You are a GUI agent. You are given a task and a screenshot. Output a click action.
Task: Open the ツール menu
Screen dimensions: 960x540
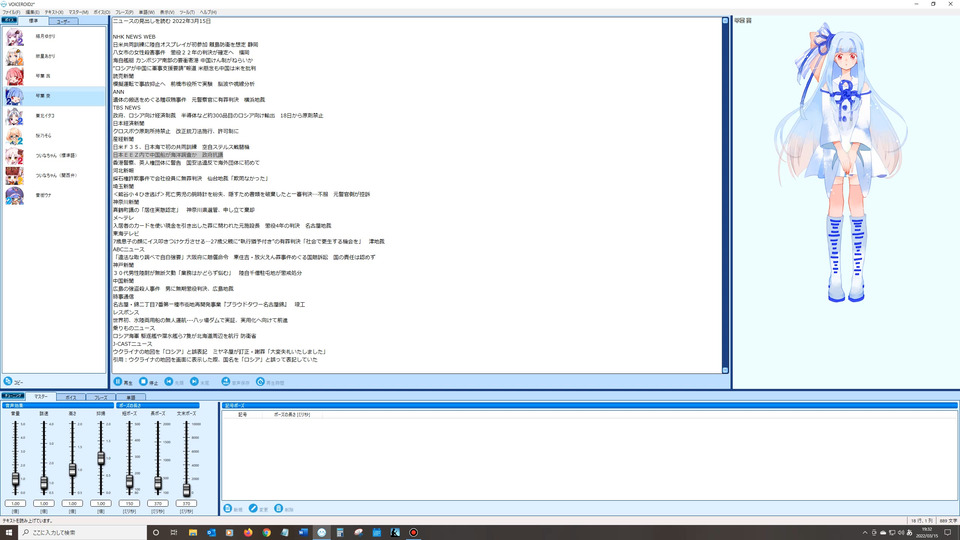click(x=187, y=12)
